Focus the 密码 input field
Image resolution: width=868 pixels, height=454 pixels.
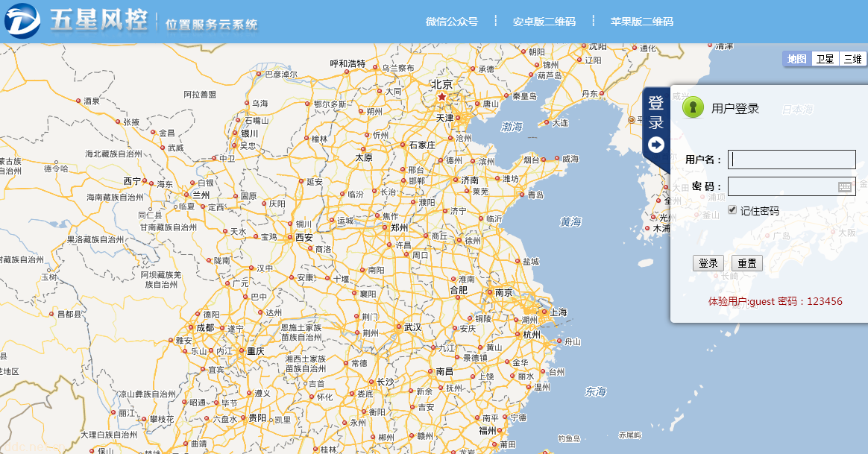click(792, 186)
